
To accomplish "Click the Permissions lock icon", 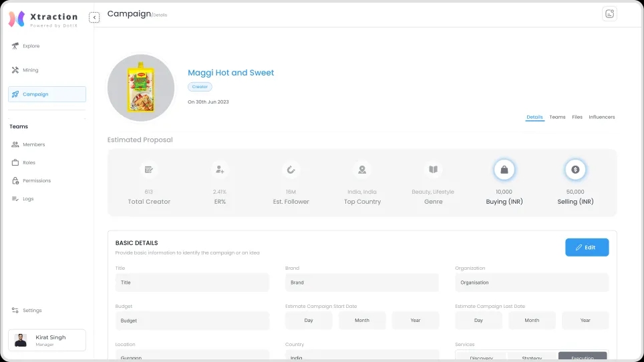I will coord(15,180).
